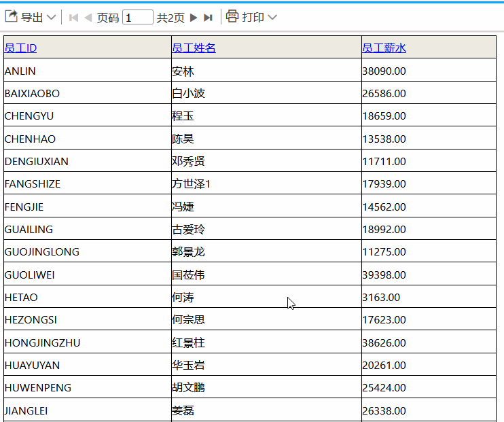Click salary value 38090.00
The height and width of the screenshot is (422, 504).
tap(384, 71)
